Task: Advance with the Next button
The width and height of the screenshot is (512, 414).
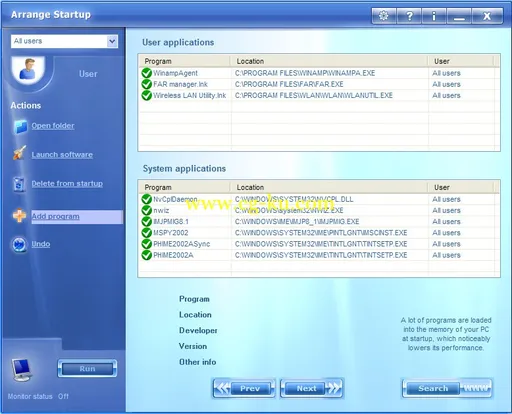Action: click(312, 388)
